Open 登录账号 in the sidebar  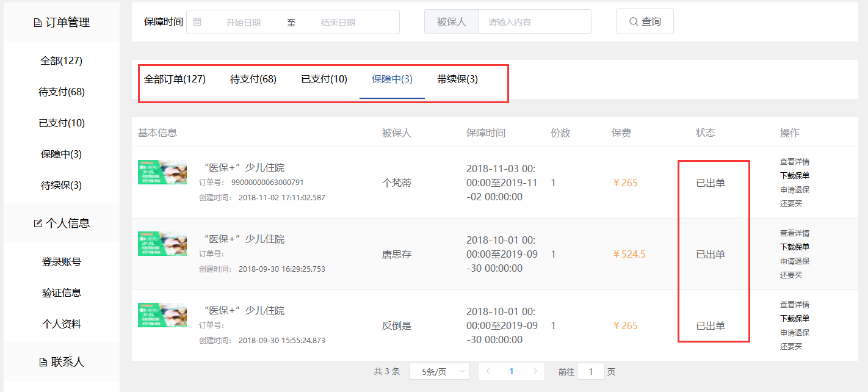(61, 262)
